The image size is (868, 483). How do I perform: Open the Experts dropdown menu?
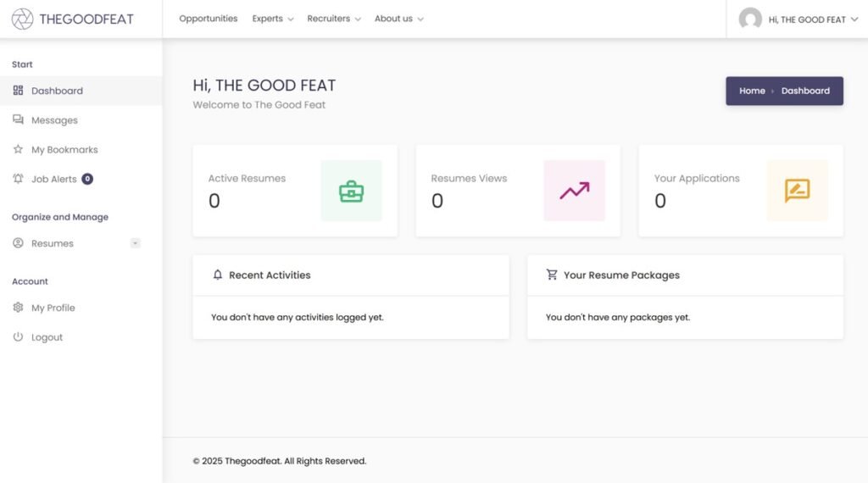coord(272,19)
